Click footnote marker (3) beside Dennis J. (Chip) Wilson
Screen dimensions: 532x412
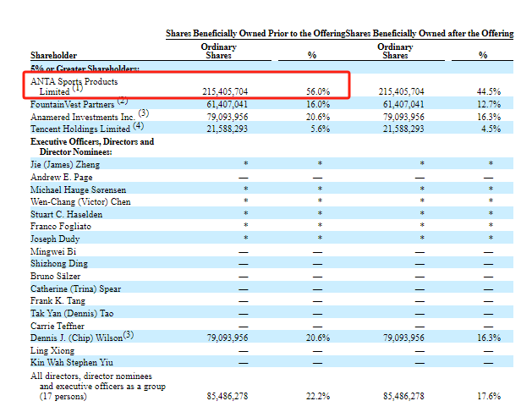tap(129, 335)
